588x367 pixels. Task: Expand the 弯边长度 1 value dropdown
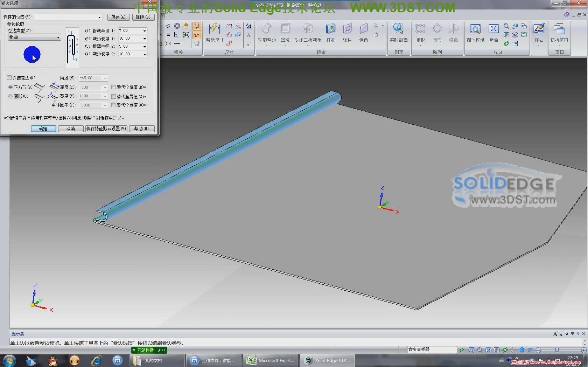[x=145, y=39]
